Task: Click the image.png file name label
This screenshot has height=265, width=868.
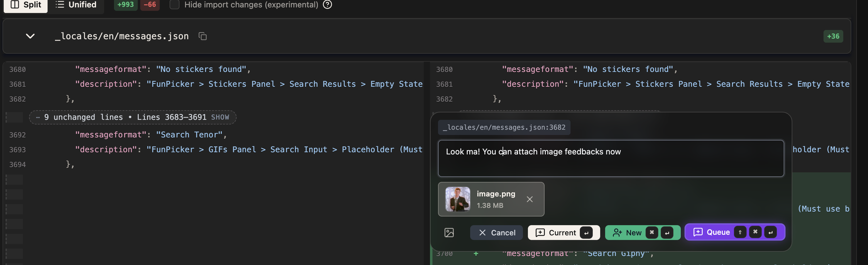Action: click(496, 194)
